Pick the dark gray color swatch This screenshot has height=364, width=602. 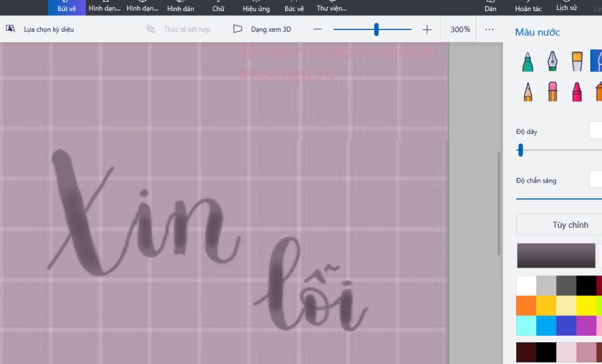point(566,286)
